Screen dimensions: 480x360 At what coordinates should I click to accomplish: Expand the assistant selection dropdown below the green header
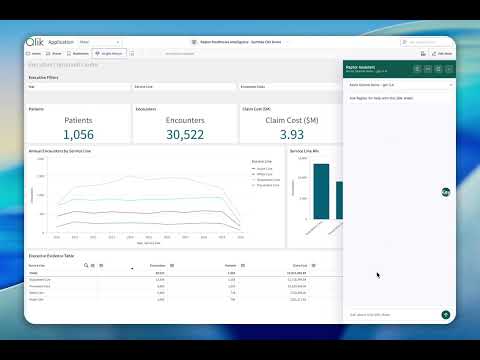click(x=399, y=85)
